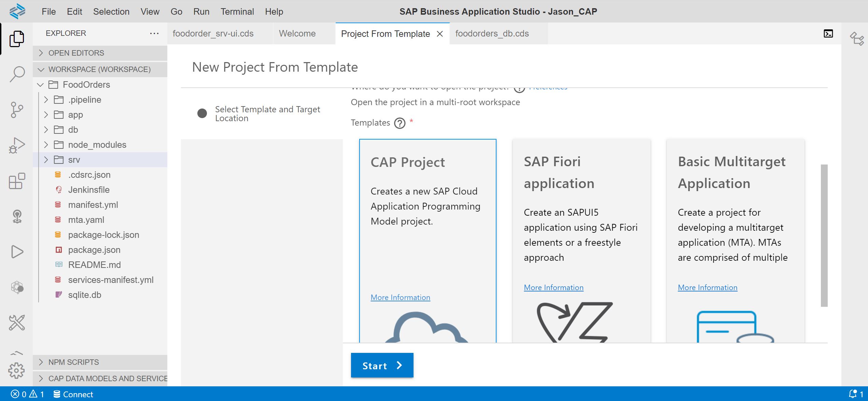The height and width of the screenshot is (401, 868).
Task: Open .cdsrc.json file
Action: coord(89,175)
